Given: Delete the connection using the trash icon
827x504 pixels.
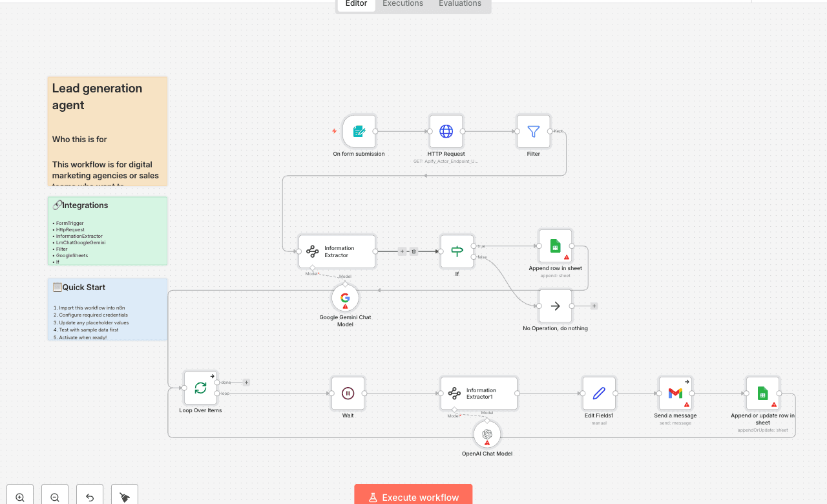Looking at the screenshot, I should (x=413, y=251).
